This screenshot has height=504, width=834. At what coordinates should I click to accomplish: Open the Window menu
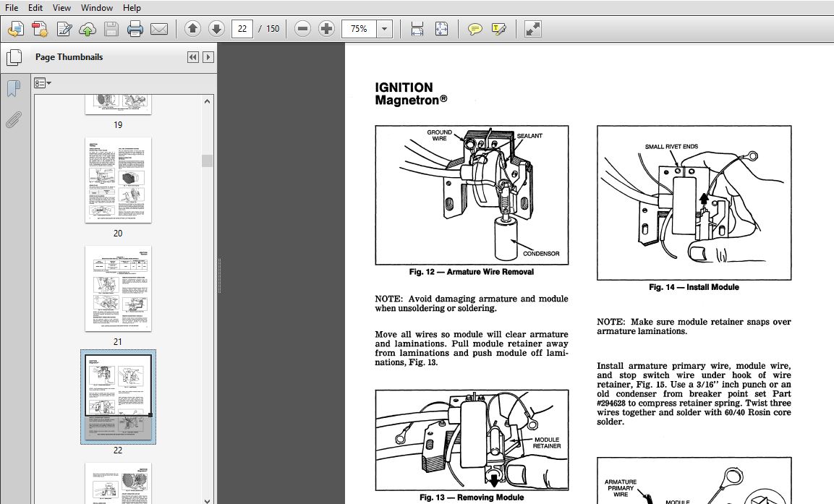tap(96, 7)
